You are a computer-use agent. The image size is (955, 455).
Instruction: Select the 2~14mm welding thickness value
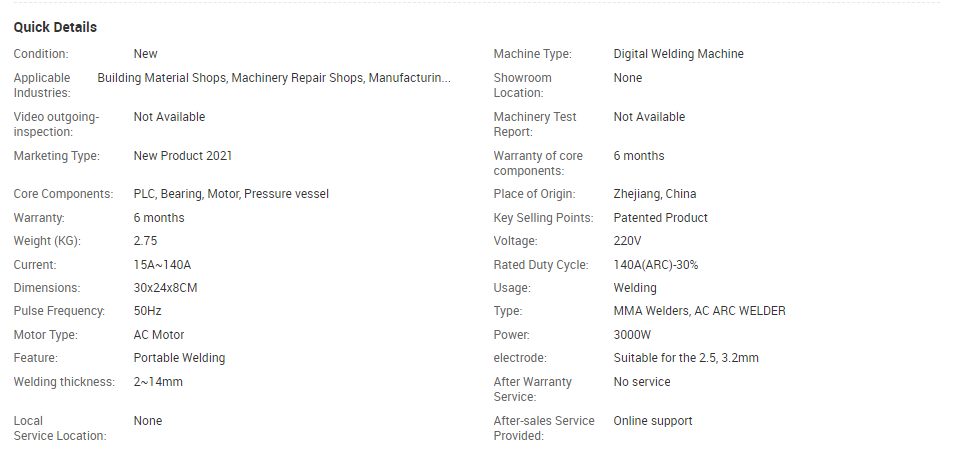pos(158,382)
